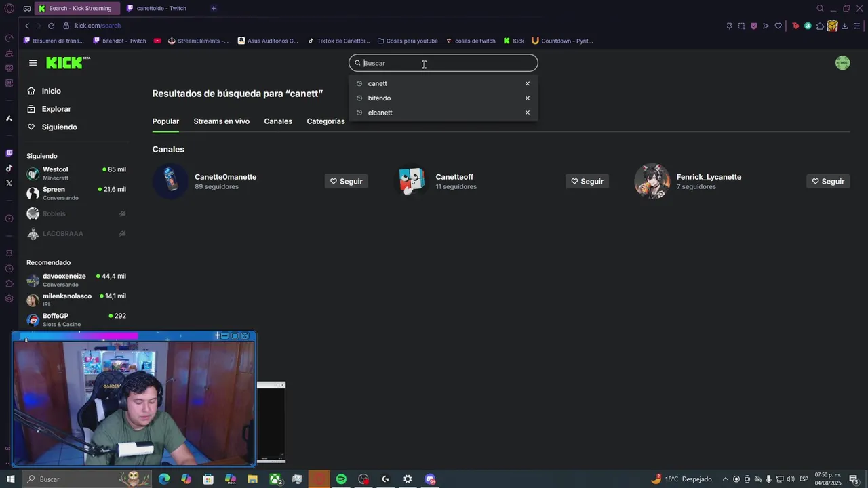Image resolution: width=868 pixels, height=488 pixels.
Task: Reload the current page
Action: (51, 26)
